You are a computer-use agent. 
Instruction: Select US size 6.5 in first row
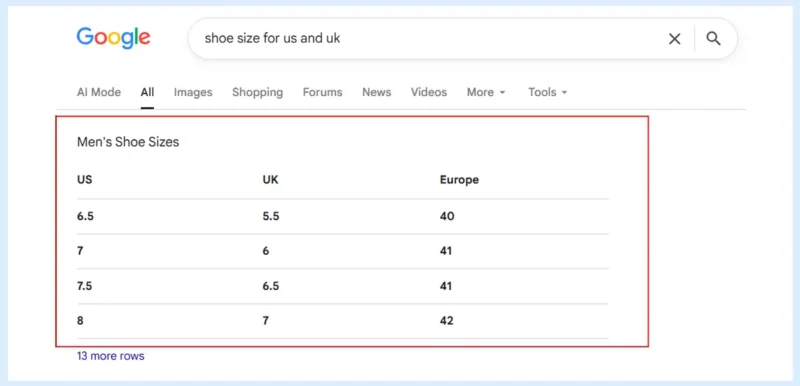pos(85,216)
